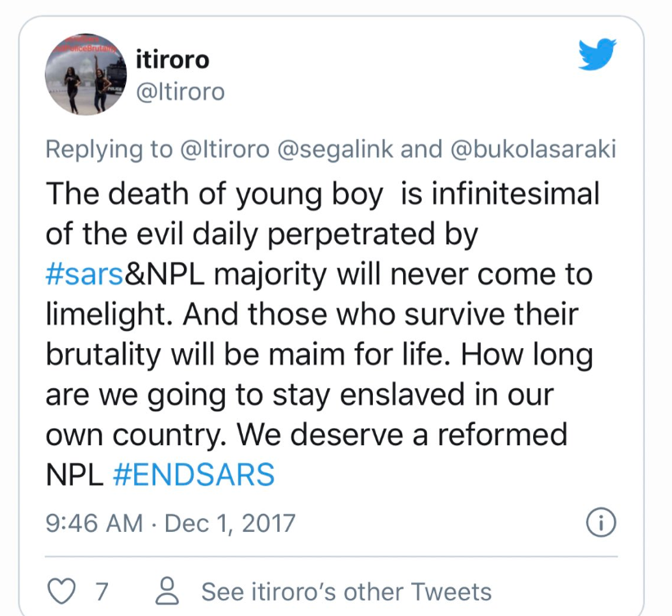Image resolution: width=672 pixels, height=616 pixels.
Task: Click the #sars hashtag
Action: point(85,275)
